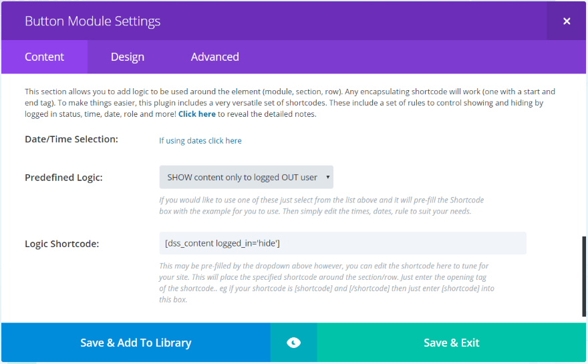The width and height of the screenshot is (588, 364).
Task: Open the Design tab
Action: [x=128, y=57]
